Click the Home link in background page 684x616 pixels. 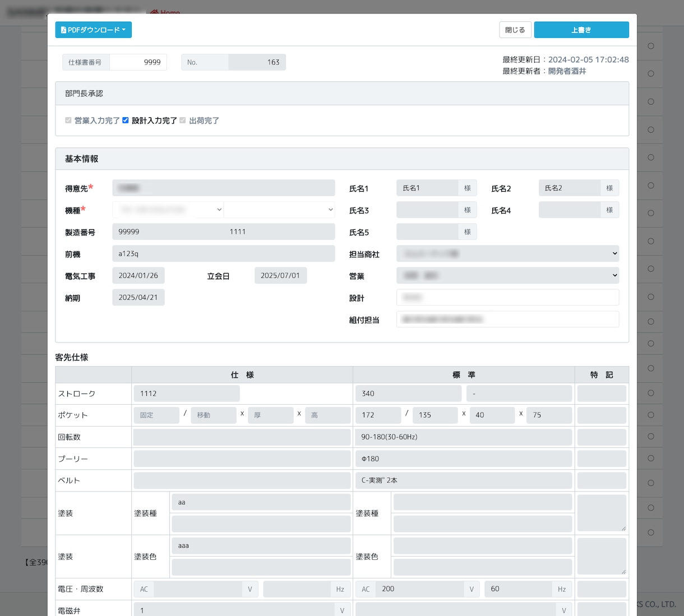coord(165,12)
